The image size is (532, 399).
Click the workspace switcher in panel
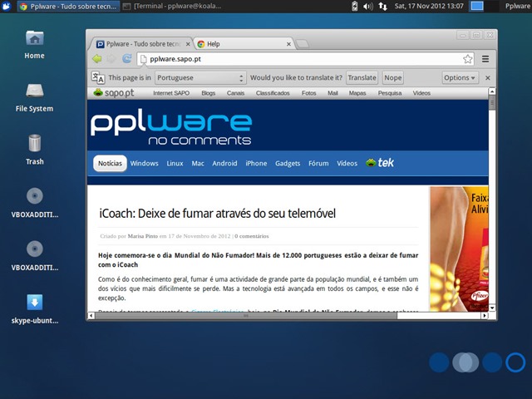point(484,6)
